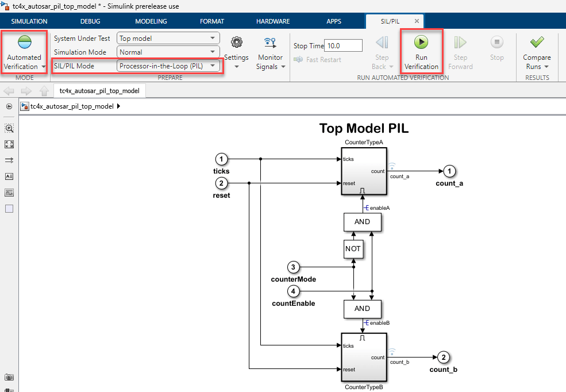Open the HARDWARE ribbon tab
566x392 pixels.
pyautogui.click(x=273, y=21)
